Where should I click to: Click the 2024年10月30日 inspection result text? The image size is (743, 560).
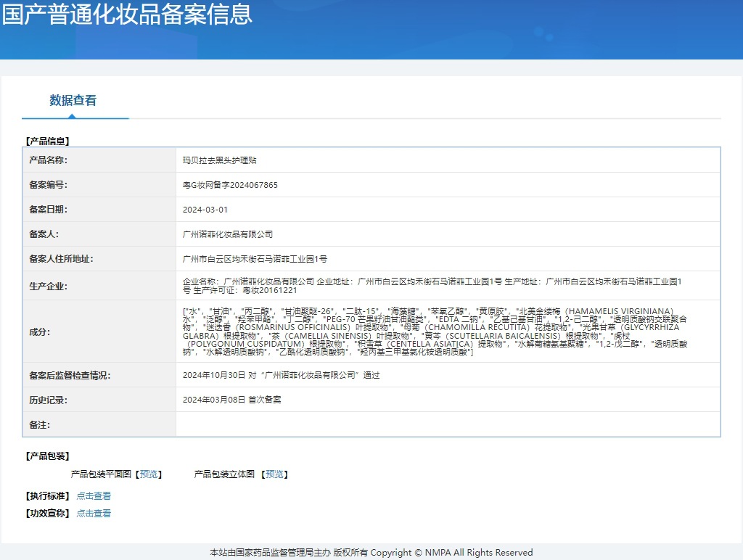click(281, 375)
